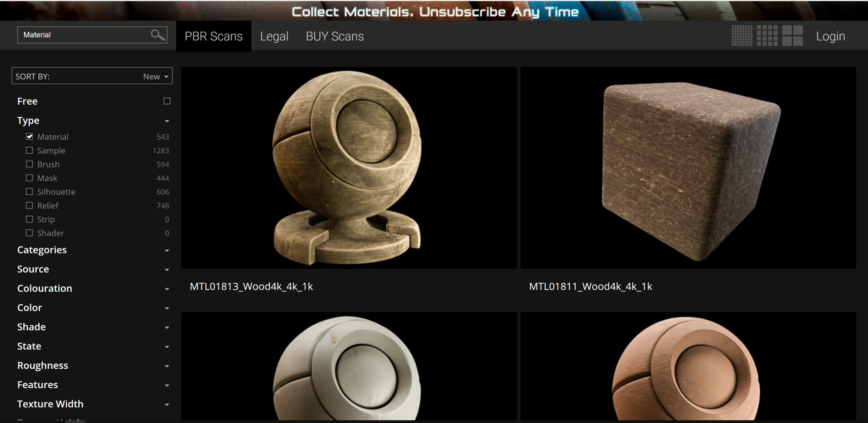868x423 pixels.
Task: Expand the Shade filter section
Action: 167,328
